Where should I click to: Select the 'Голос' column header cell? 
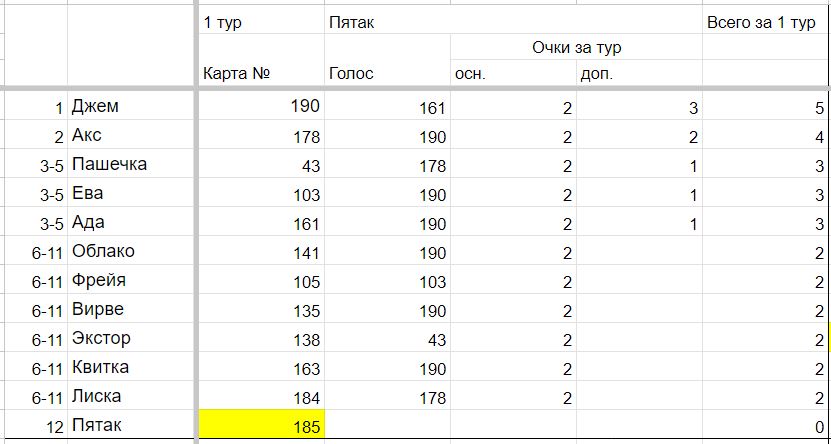(387, 73)
